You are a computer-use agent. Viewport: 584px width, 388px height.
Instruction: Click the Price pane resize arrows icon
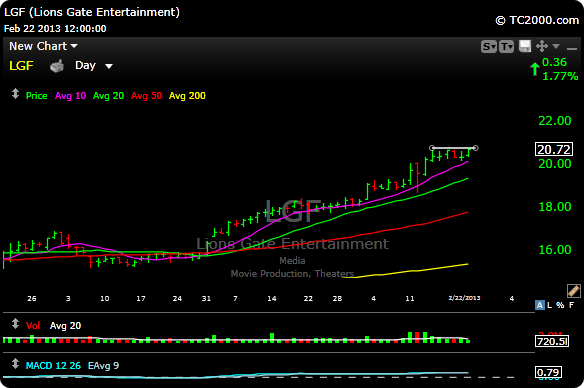coord(15,93)
